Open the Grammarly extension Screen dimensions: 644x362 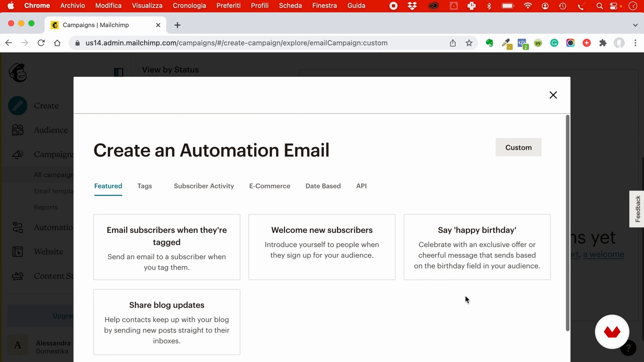click(554, 43)
